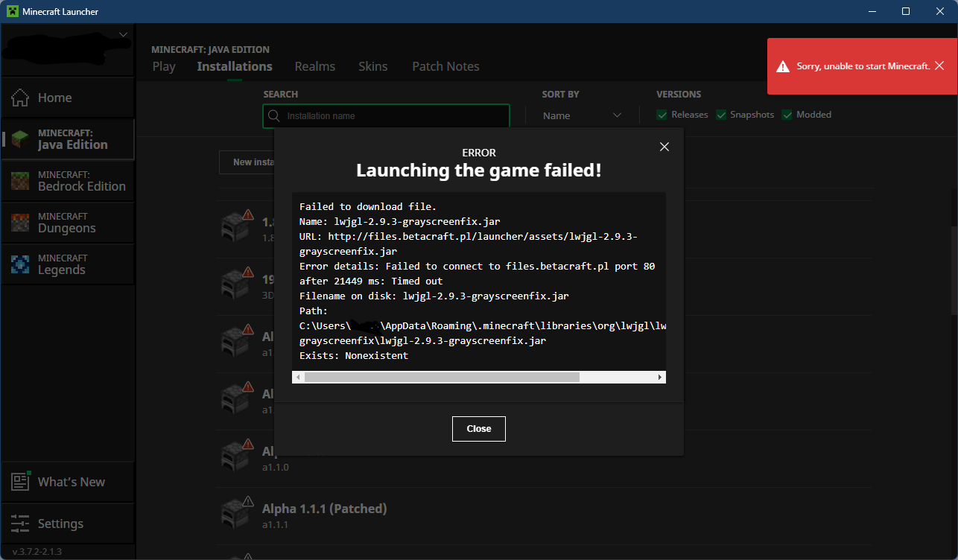Screen dimensions: 958x560
Task: Click the error log scroll left arrow
Action: coord(298,378)
